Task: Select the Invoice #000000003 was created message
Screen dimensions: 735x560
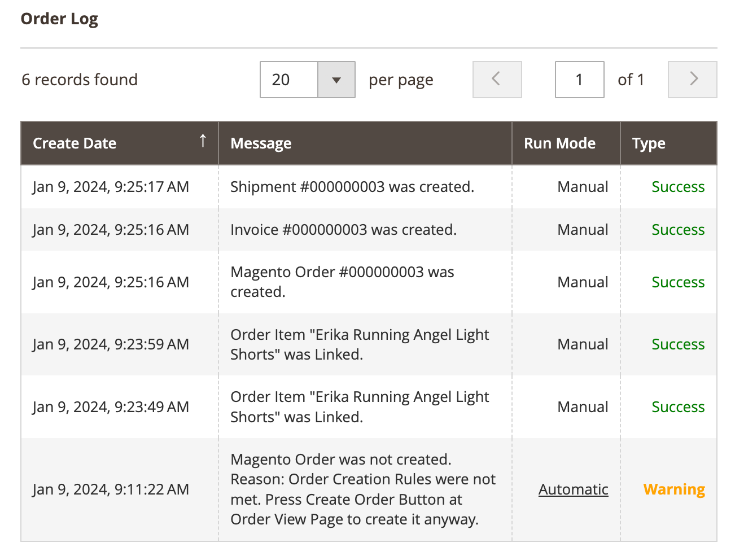Action: click(343, 230)
